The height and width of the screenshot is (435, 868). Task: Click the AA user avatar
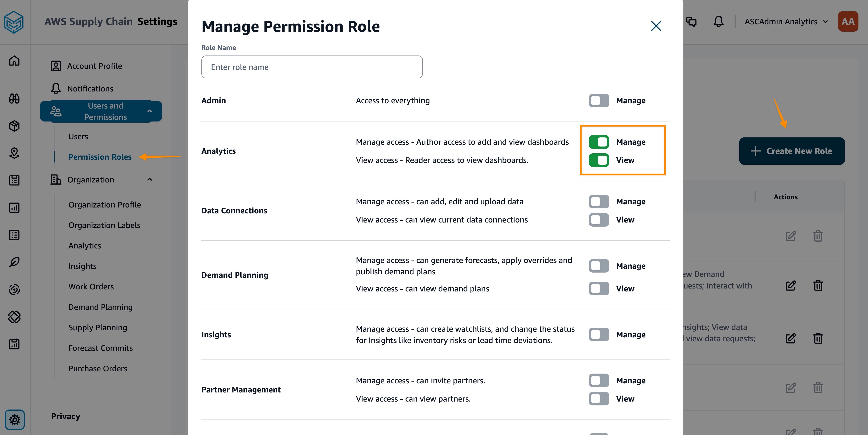click(848, 22)
